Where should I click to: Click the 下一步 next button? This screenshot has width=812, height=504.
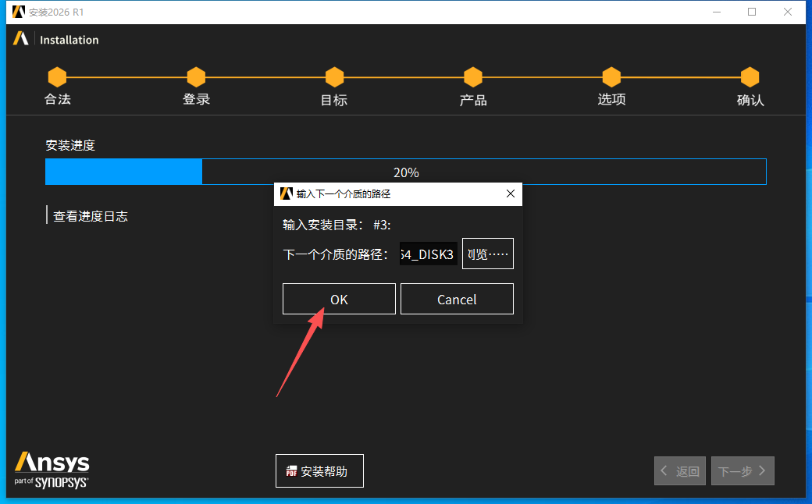coord(743,470)
